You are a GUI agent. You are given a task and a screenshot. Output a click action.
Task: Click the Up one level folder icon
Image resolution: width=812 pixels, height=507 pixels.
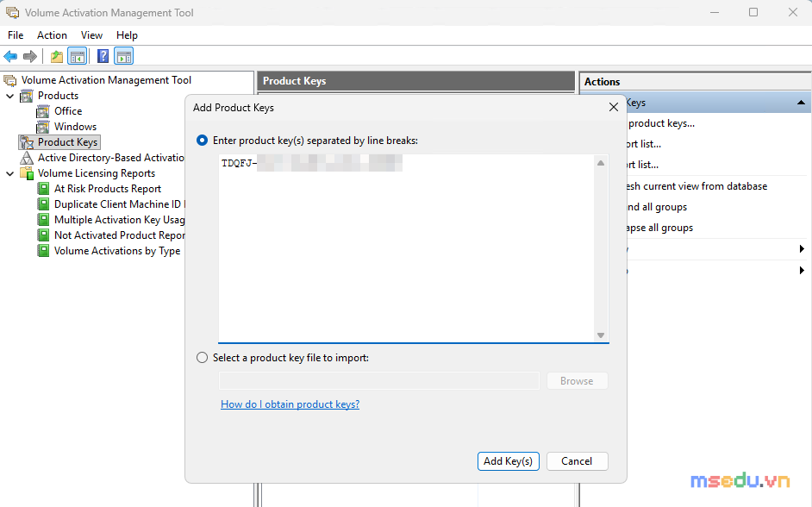pos(57,56)
